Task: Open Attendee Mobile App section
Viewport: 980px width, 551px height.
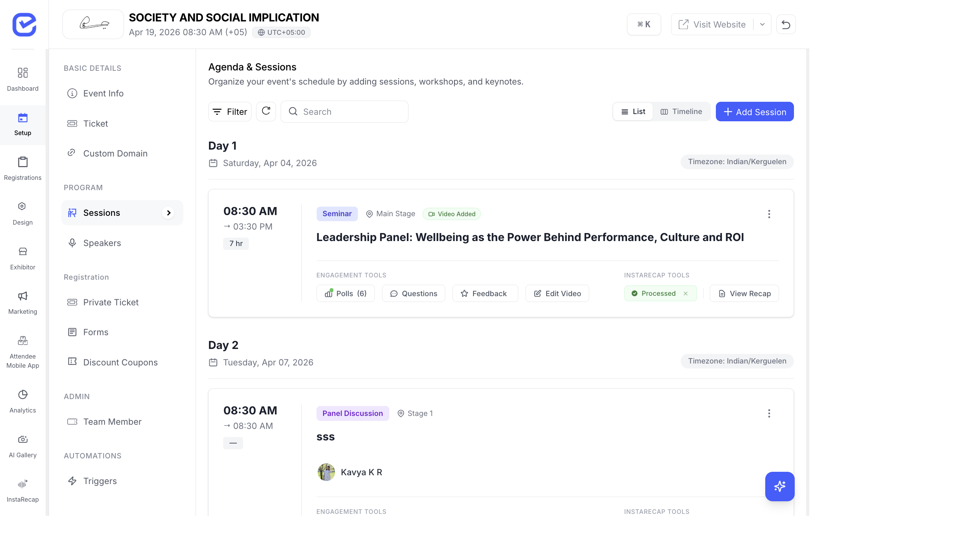Action: pyautogui.click(x=23, y=352)
